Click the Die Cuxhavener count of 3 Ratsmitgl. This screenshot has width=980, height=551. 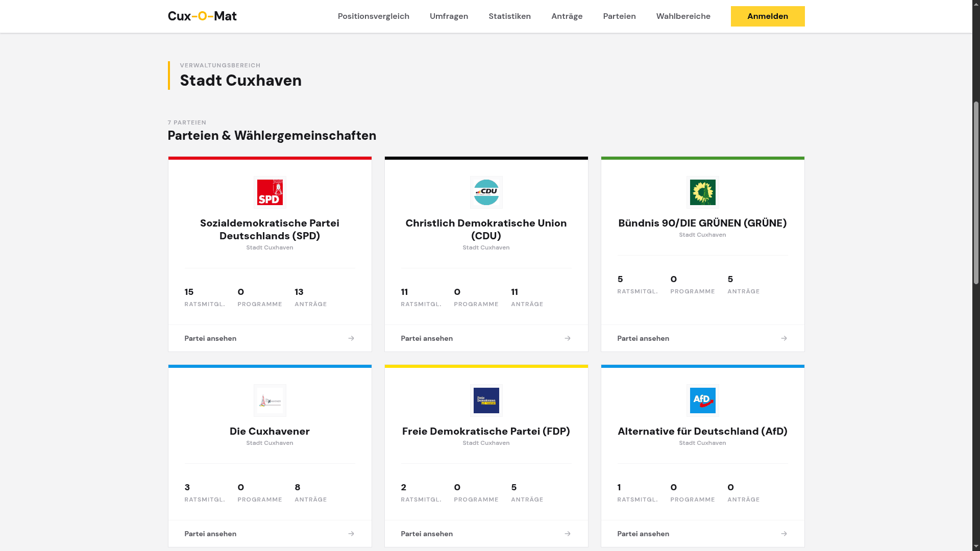pyautogui.click(x=205, y=492)
